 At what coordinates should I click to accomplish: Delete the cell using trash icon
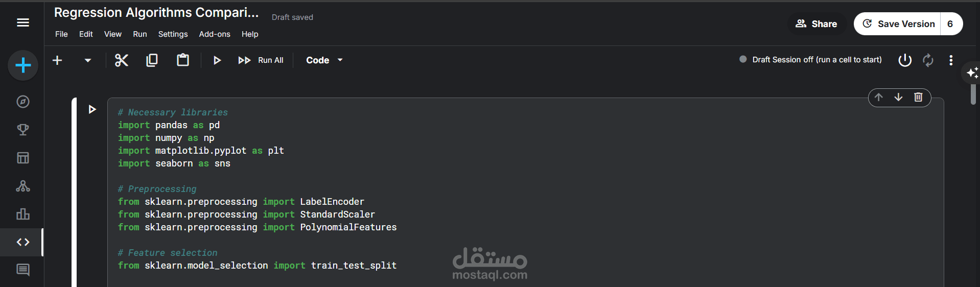click(918, 97)
